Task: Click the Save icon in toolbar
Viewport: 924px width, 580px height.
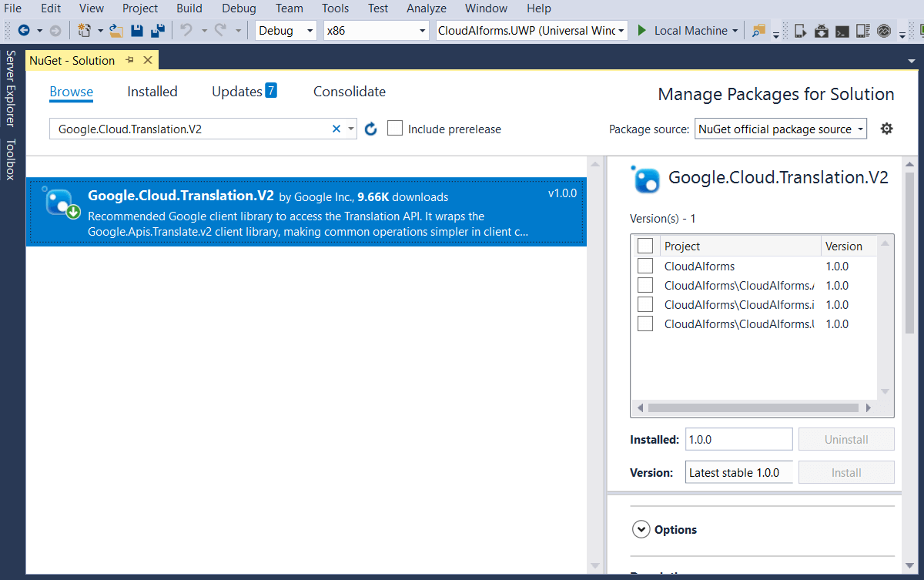Action: click(137, 31)
